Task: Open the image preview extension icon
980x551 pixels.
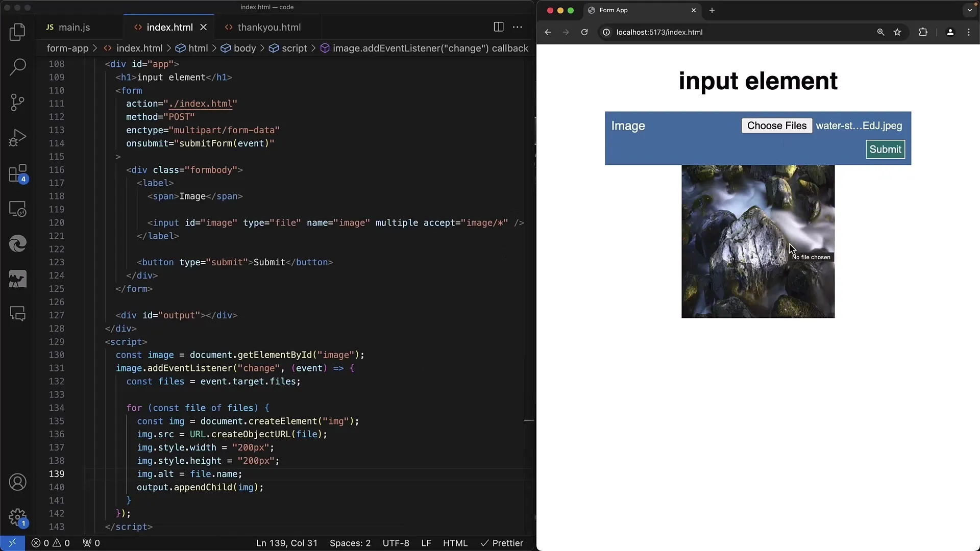Action: pyautogui.click(x=17, y=279)
